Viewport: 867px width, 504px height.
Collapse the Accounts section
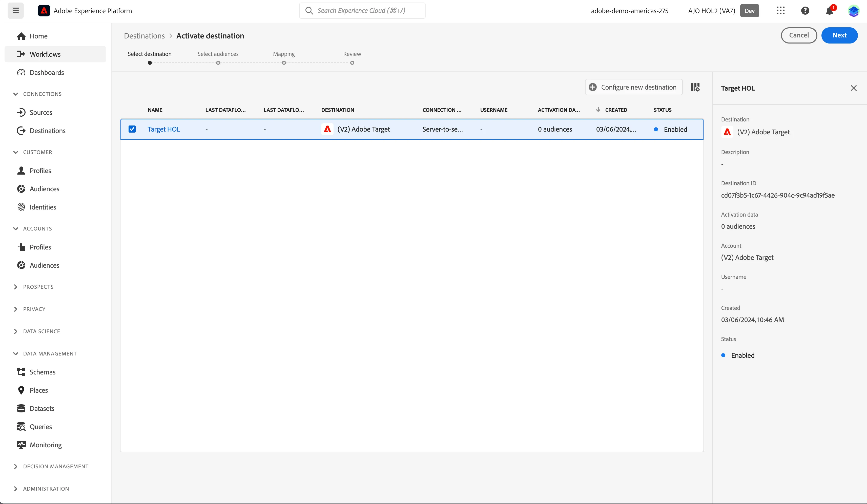(32, 228)
